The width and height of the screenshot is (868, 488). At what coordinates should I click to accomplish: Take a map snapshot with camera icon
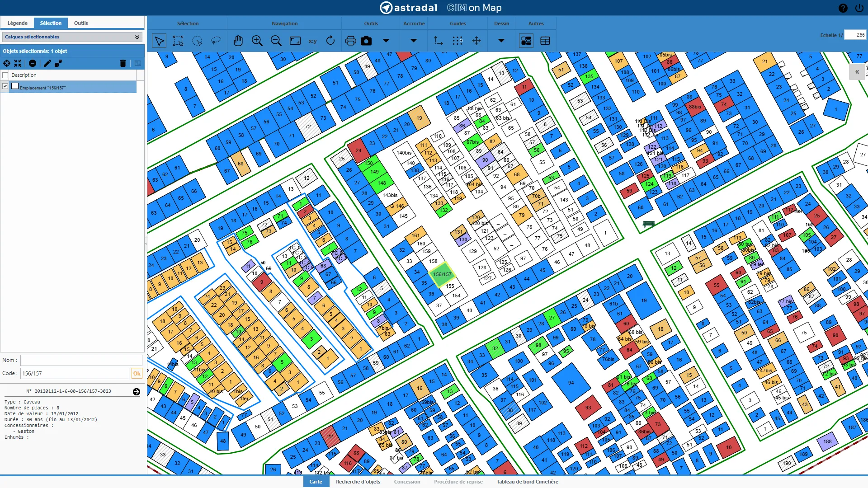pos(366,41)
